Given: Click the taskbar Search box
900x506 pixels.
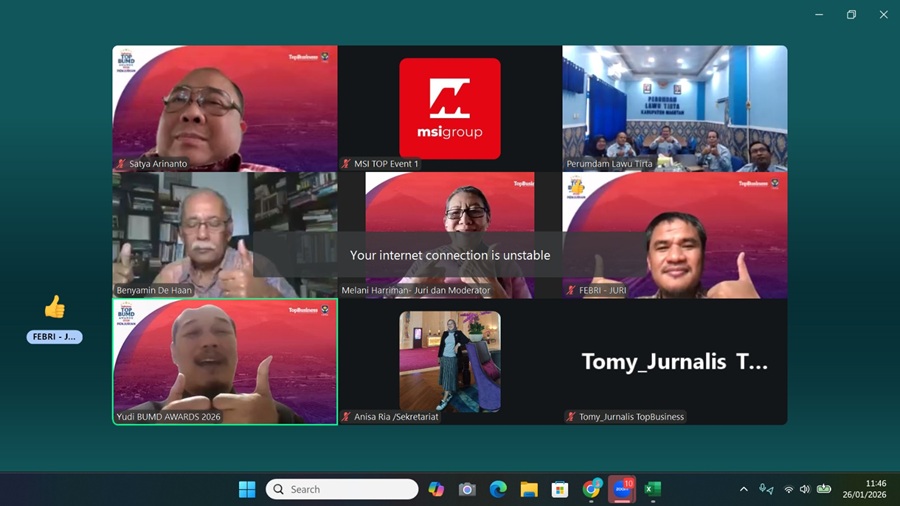Looking at the screenshot, I should tap(342, 489).
